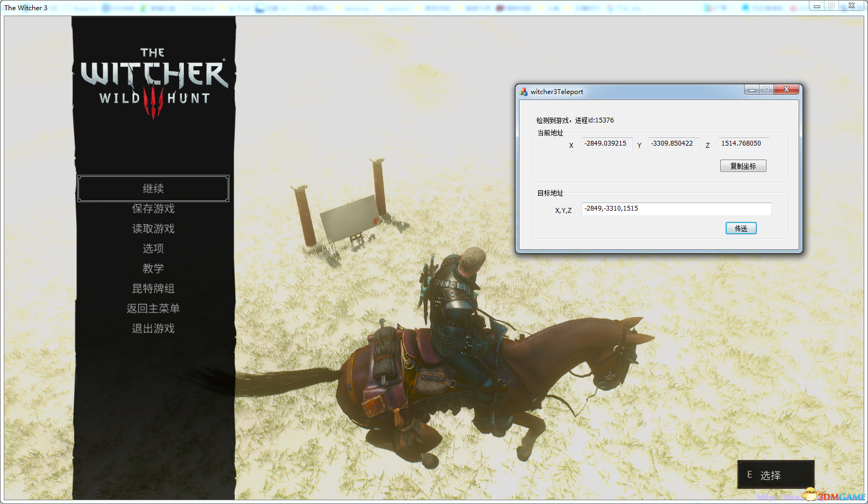Open 选项 menu entry
The height and width of the screenshot is (504, 868).
tap(153, 248)
